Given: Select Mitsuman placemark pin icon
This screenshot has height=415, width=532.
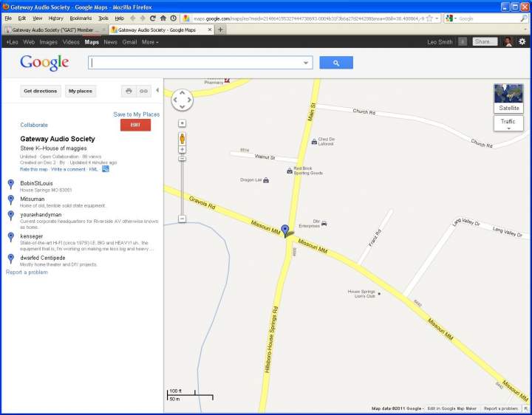Looking at the screenshot, I should pos(11,199).
